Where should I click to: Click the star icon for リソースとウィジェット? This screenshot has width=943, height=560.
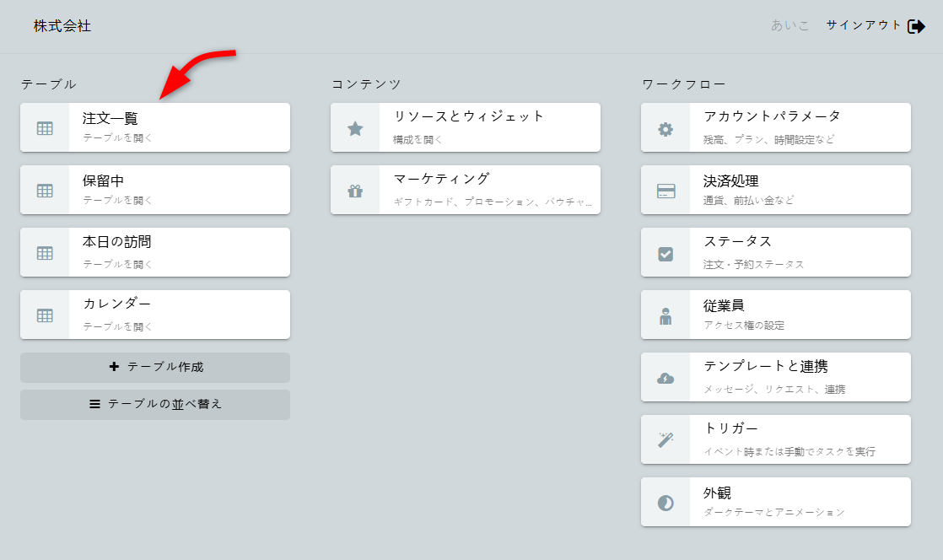355,128
